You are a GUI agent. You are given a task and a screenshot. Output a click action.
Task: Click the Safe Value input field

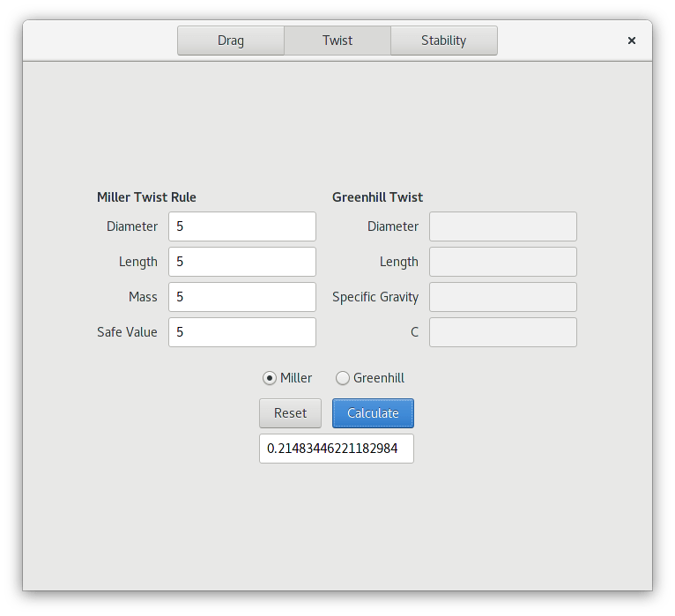[242, 332]
